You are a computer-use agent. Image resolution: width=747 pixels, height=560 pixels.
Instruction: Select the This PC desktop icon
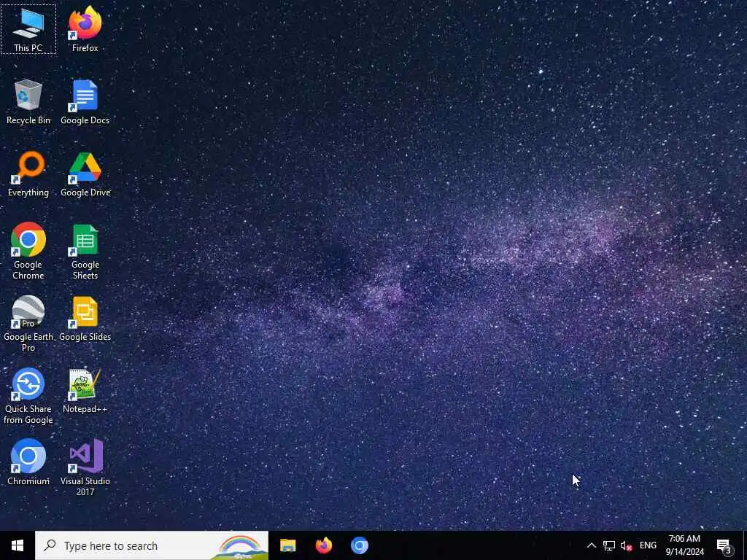[28, 29]
